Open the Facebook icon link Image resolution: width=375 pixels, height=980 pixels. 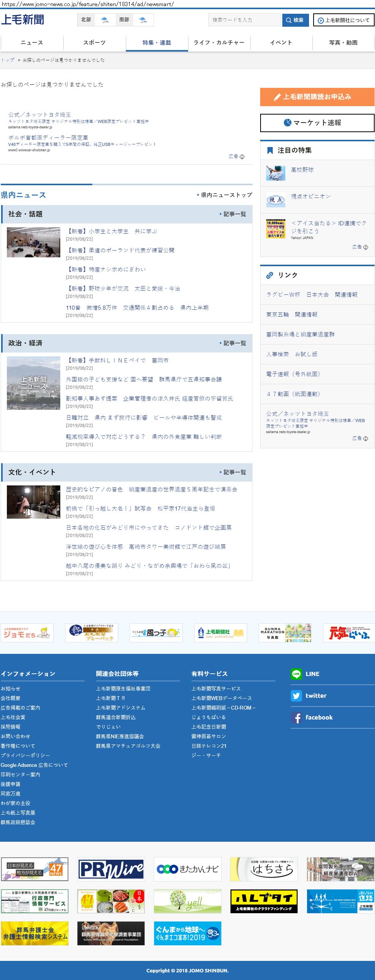(x=296, y=718)
